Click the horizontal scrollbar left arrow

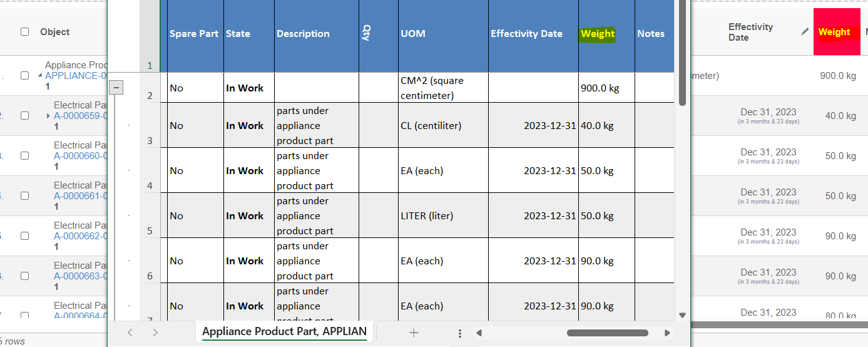pos(479,333)
